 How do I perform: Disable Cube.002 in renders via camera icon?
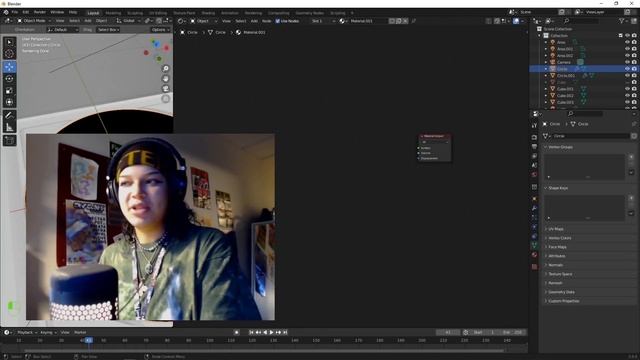pos(634,96)
